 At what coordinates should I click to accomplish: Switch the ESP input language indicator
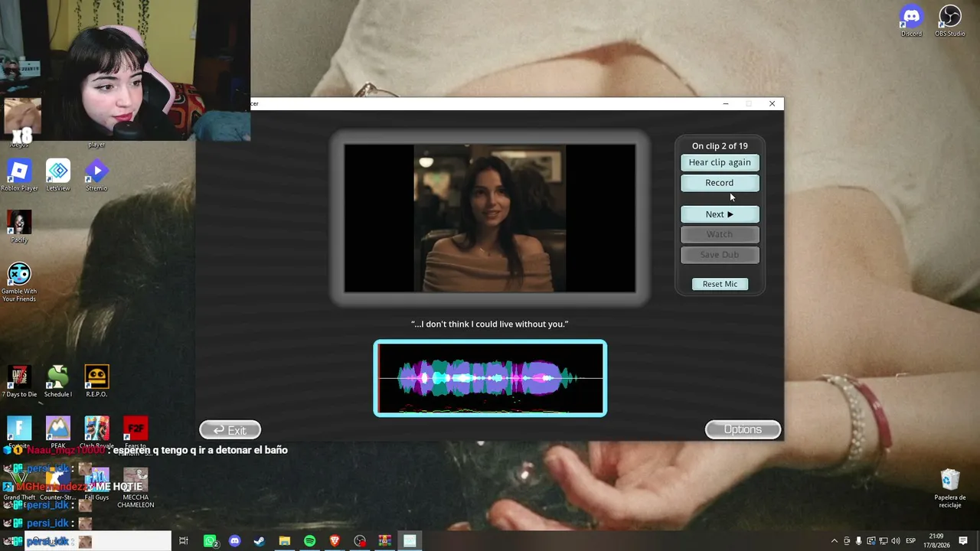[911, 541]
